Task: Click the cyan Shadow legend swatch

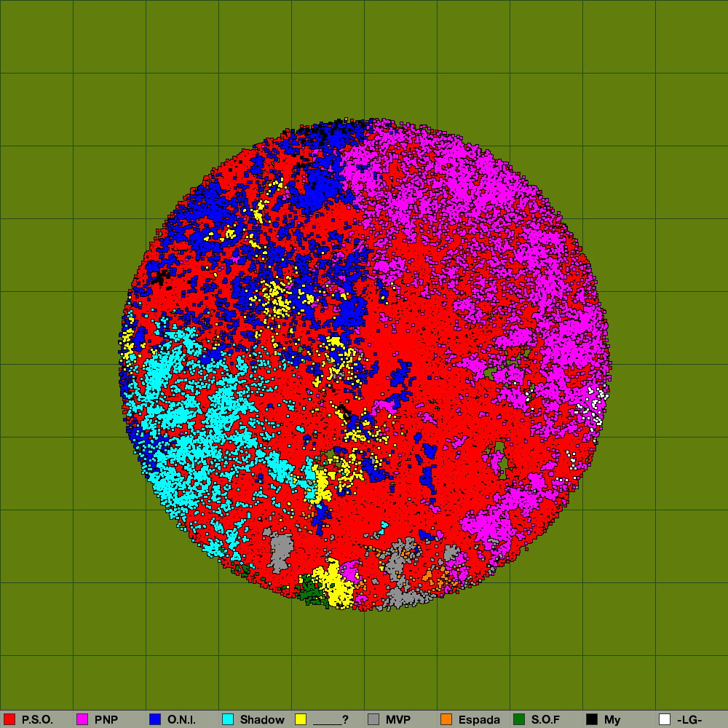Action: click(x=228, y=719)
